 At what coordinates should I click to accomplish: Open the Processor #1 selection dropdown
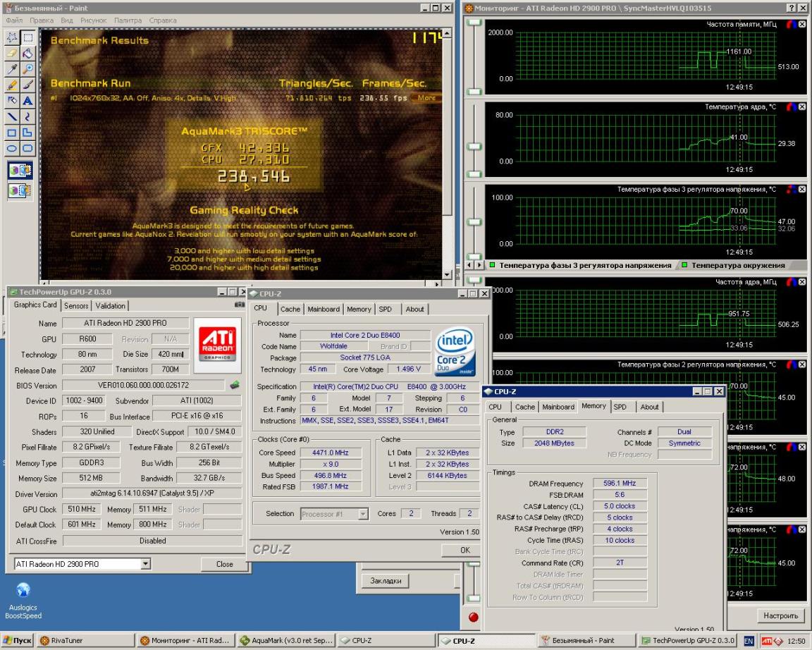tap(363, 514)
